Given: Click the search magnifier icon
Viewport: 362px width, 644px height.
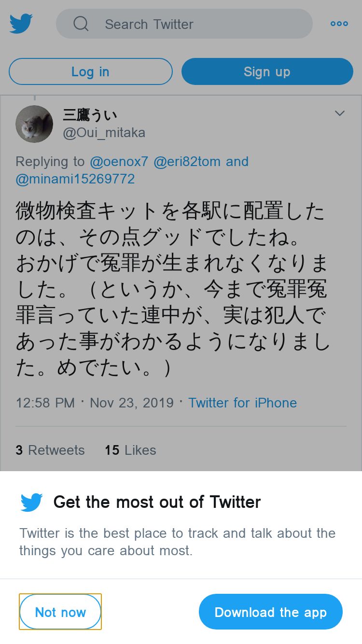Looking at the screenshot, I should (x=81, y=24).
